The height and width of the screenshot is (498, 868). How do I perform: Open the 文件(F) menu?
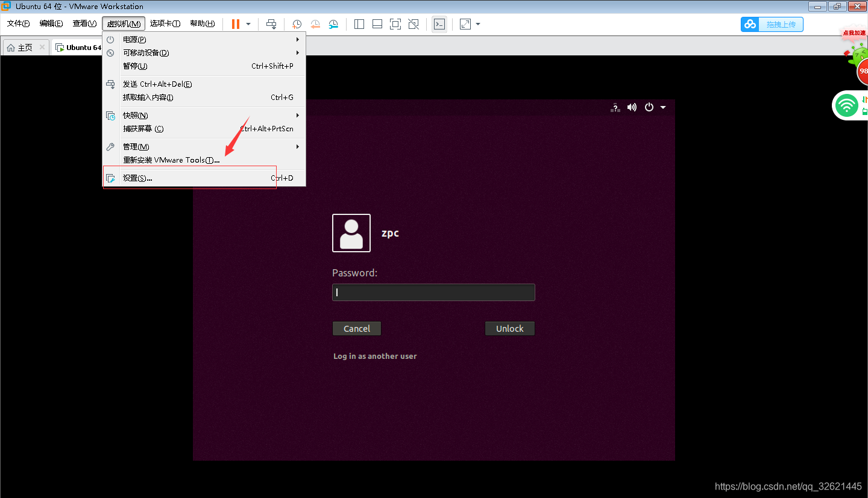tap(19, 23)
